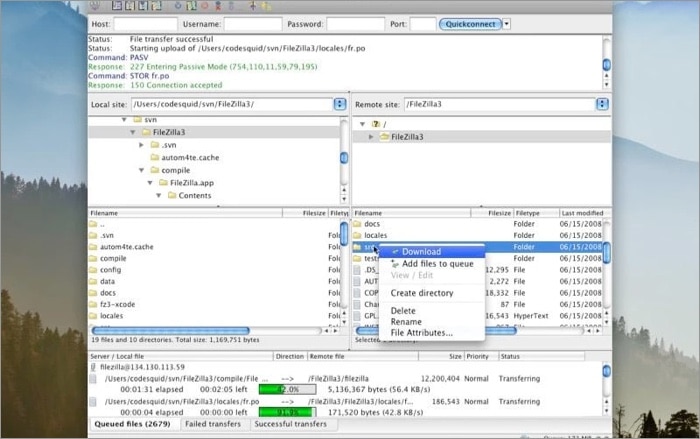Click the FileZilla.app folder icon in local tree

coord(161,183)
